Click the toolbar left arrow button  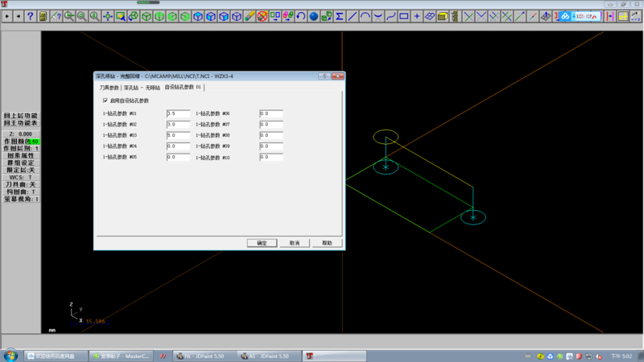6,16
